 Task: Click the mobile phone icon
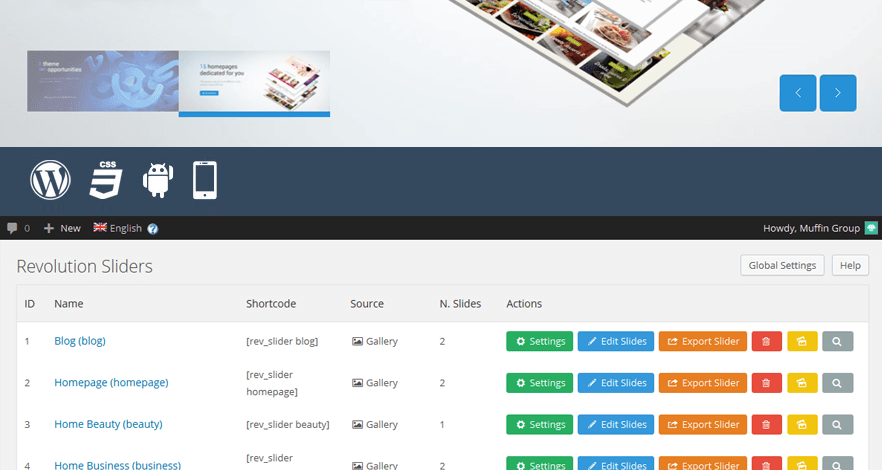(205, 180)
